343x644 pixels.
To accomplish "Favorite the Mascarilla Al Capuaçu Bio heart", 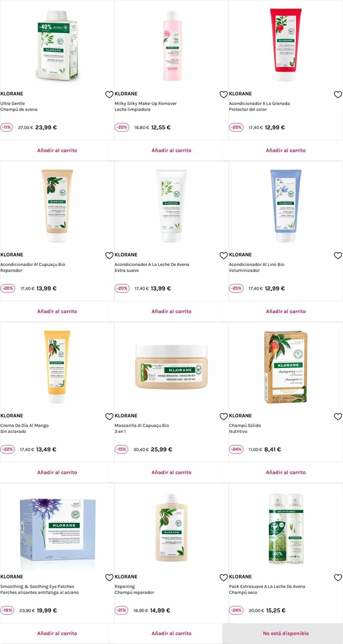I will pos(224,417).
